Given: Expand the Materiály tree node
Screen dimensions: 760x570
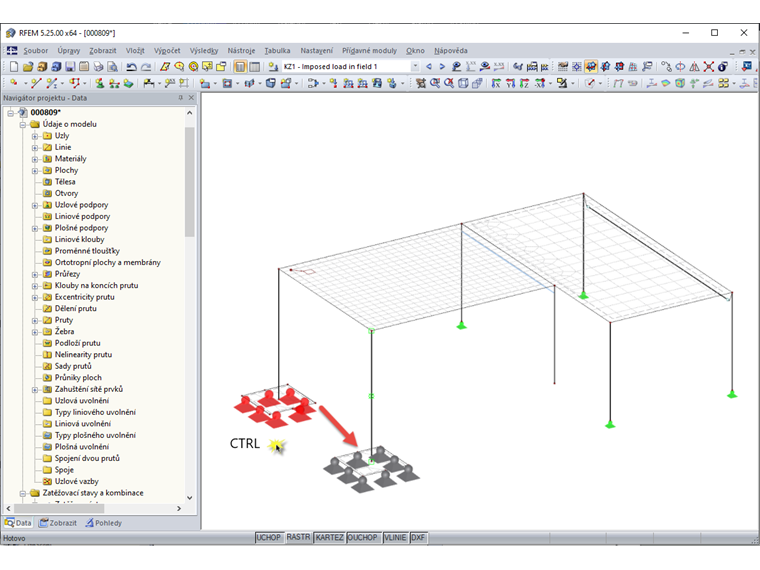Looking at the screenshot, I should [35, 159].
